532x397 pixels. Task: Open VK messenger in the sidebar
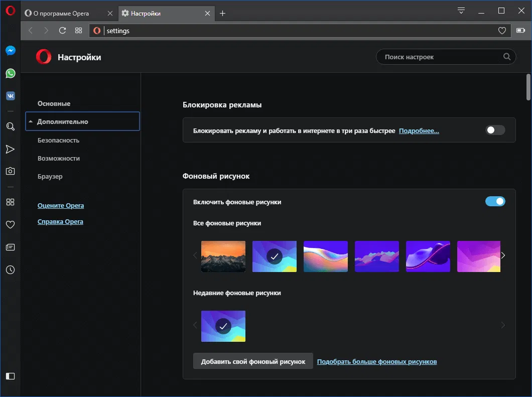click(10, 96)
